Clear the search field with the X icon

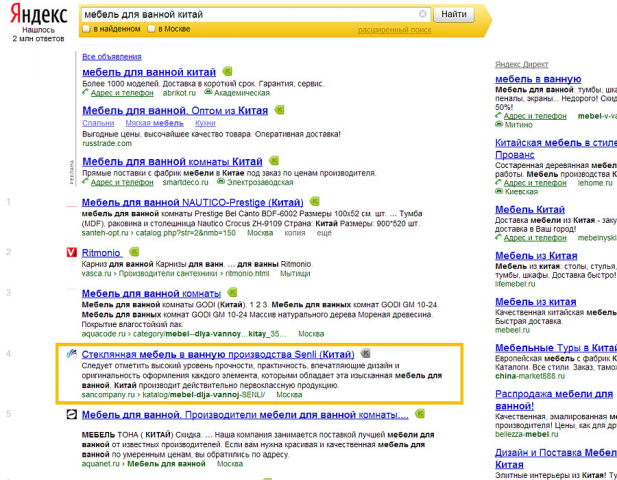coord(423,14)
